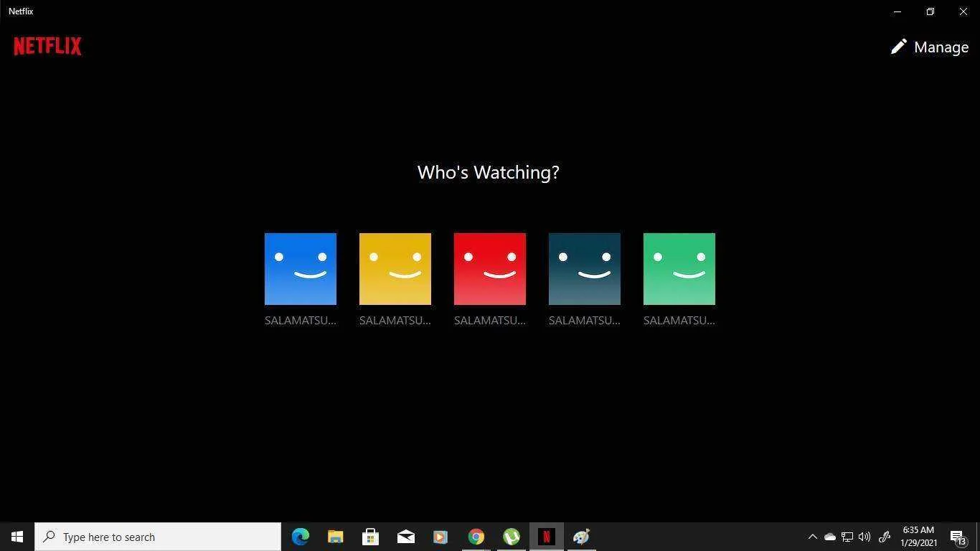
Task: Open the volume control tray icon
Action: (x=864, y=537)
